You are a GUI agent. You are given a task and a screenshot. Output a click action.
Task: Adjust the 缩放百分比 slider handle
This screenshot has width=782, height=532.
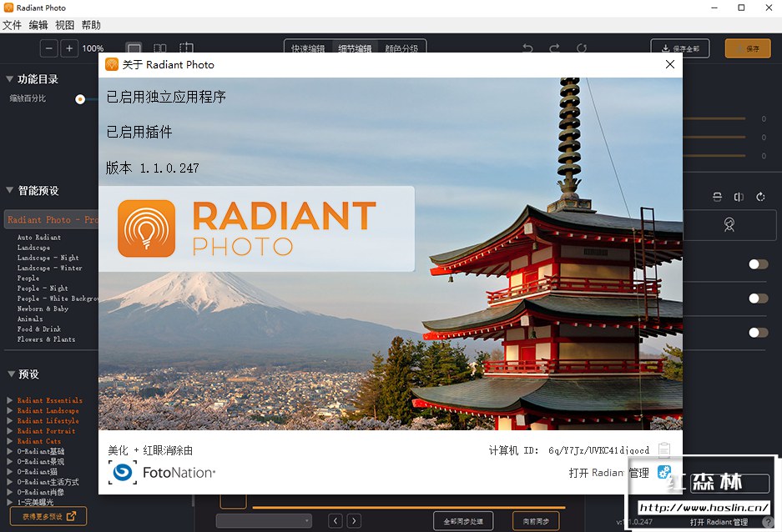(x=80, y=99)
